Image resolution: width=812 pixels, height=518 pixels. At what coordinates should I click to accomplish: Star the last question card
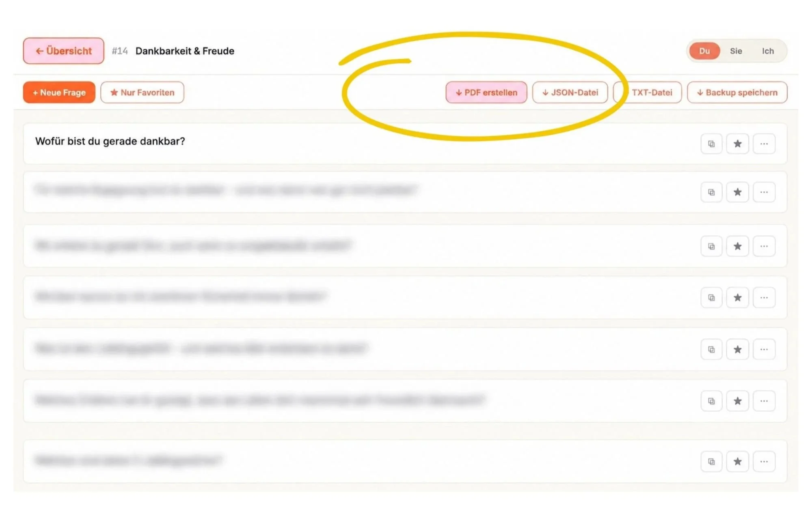737,461
